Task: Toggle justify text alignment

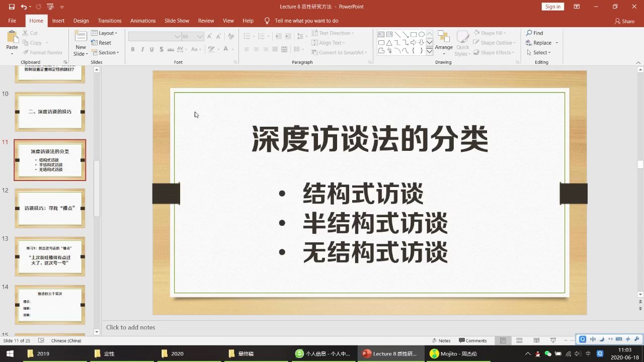Action: point(275,49)
